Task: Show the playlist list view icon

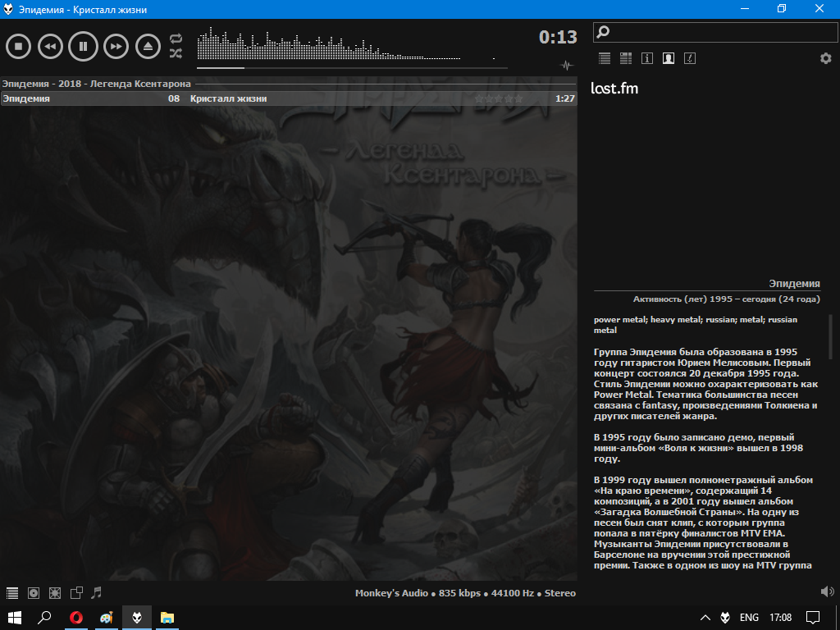Action: (605, 58)
